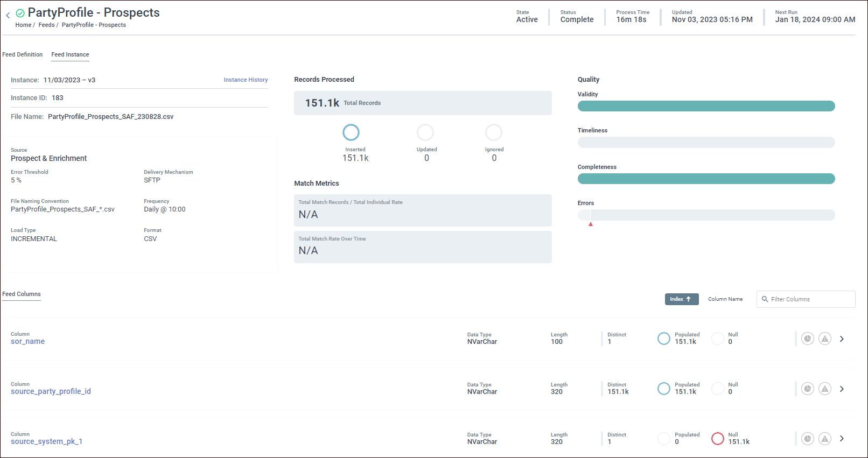The image size is (868, 458).
Task: Sort feed columns by Column Name
Action: click(725, 299)
